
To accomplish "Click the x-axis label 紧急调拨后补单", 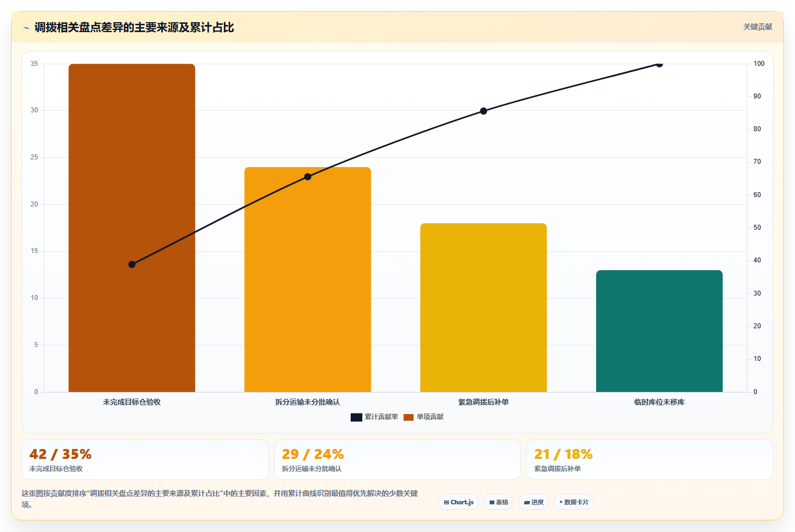I will pyautogui.click(x=484, y=402).
